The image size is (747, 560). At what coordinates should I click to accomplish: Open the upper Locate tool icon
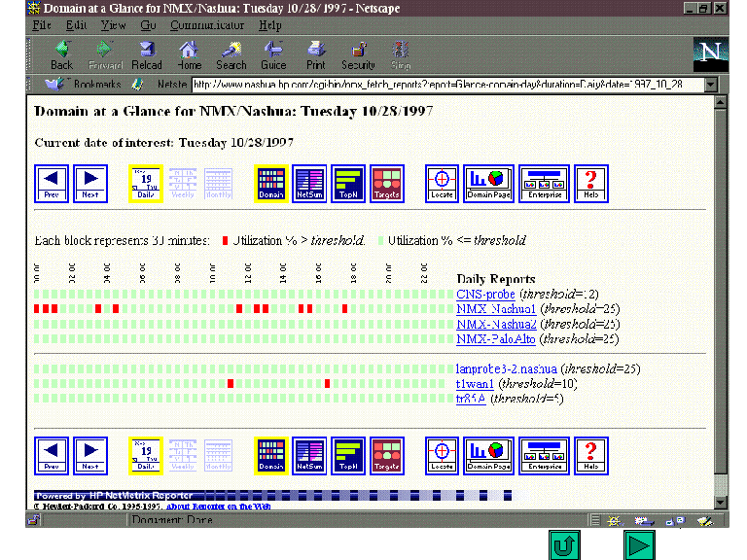point(443,183)
